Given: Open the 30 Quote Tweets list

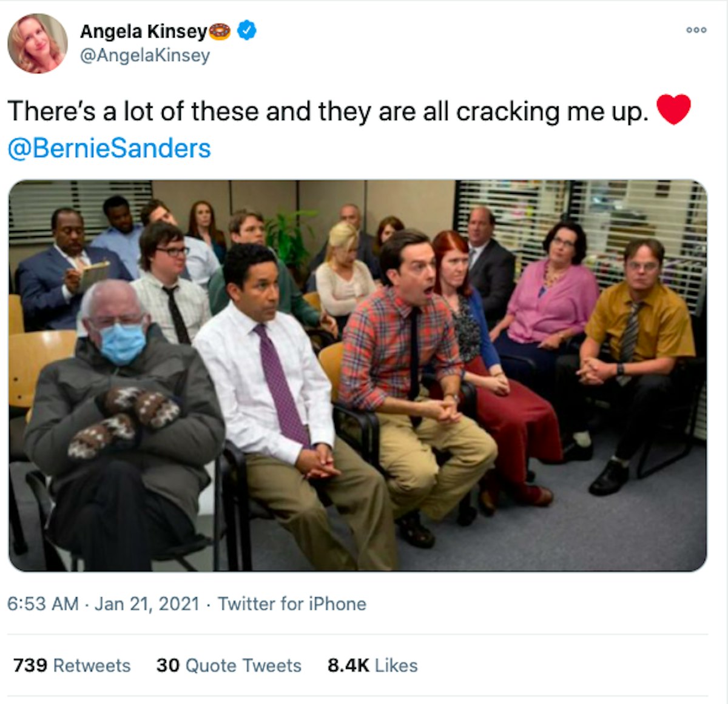Looking at the screenshot, I should click(229, 665).
